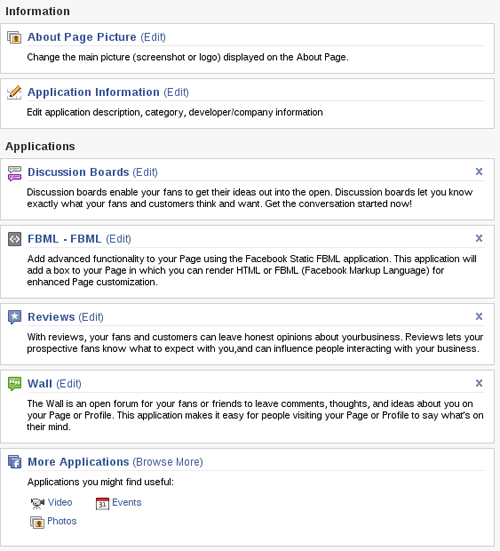Click the Discussion Boards speech bubble icon
The height and width of the screenshot is (551, 500).
point(14,173)
